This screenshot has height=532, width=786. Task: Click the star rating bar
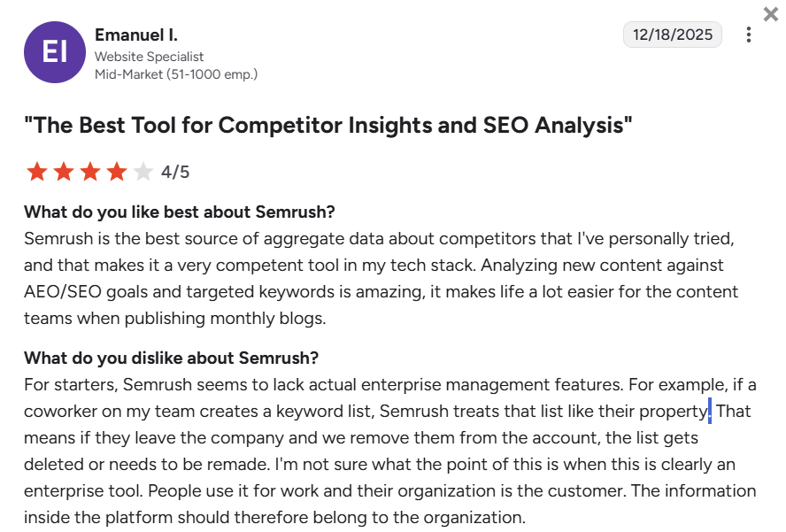point(89,172)
